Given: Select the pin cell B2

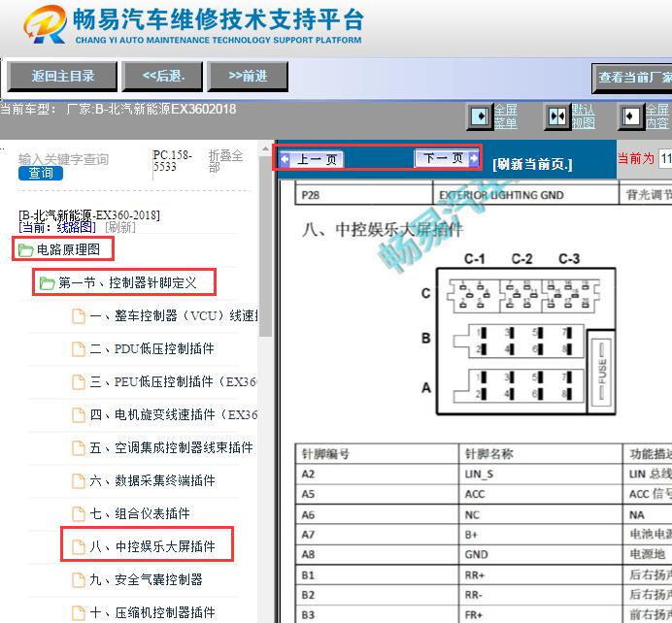Looking at the screenshot, I should 377,595.
